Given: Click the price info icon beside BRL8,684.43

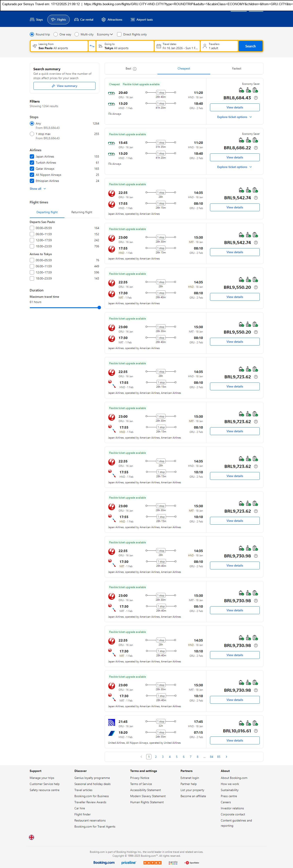Looking at the screenshot, I should [256, 98].
